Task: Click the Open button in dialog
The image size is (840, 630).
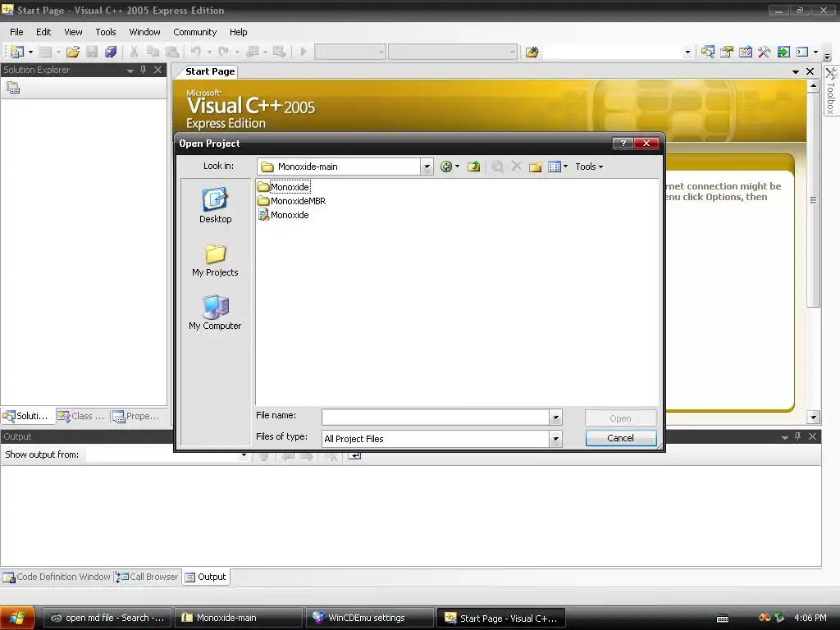Action: tap(620, 418)
